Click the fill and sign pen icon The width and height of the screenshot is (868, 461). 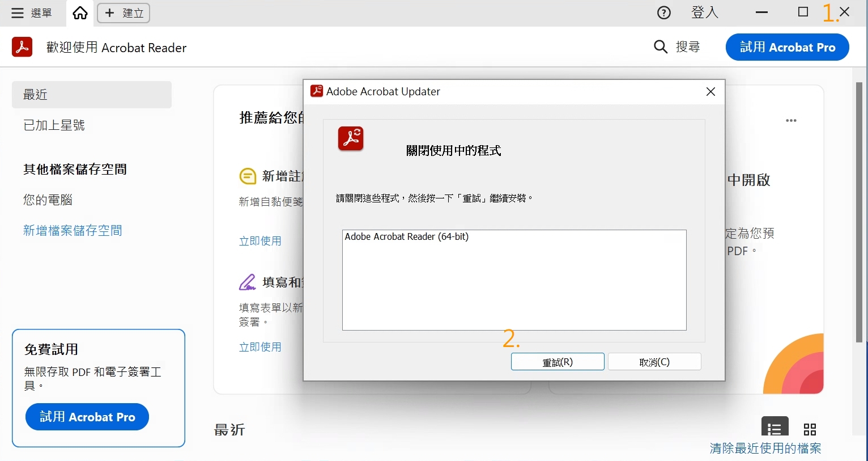click(x=248, y=282)
